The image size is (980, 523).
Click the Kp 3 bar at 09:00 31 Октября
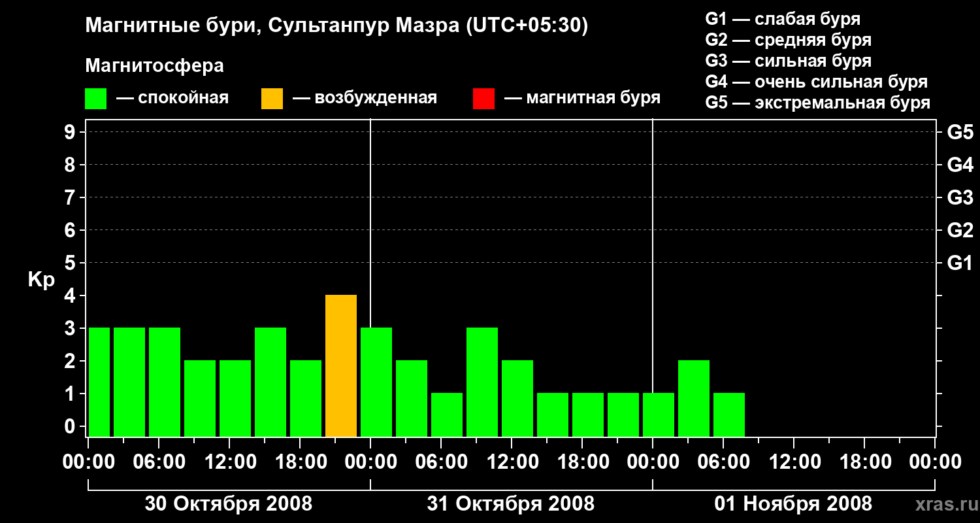482,382
